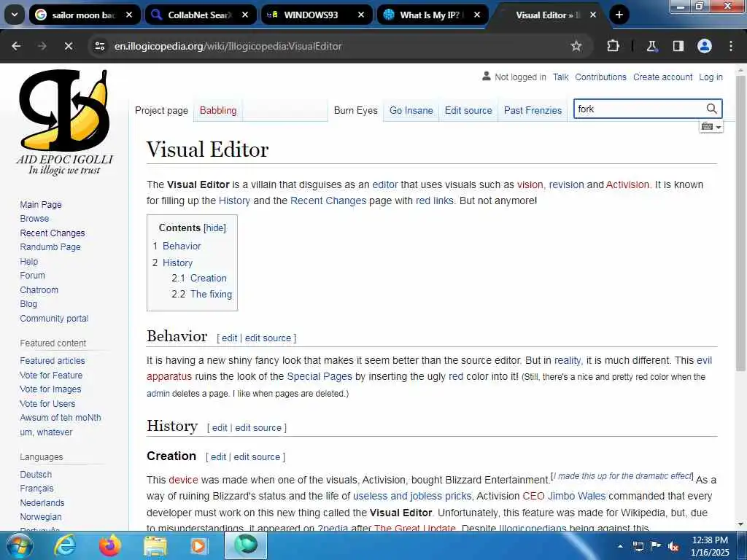This screenshot has width=747, height=560.
Task: Switch to the What Is My IP tab
Action: click(433, 15)
